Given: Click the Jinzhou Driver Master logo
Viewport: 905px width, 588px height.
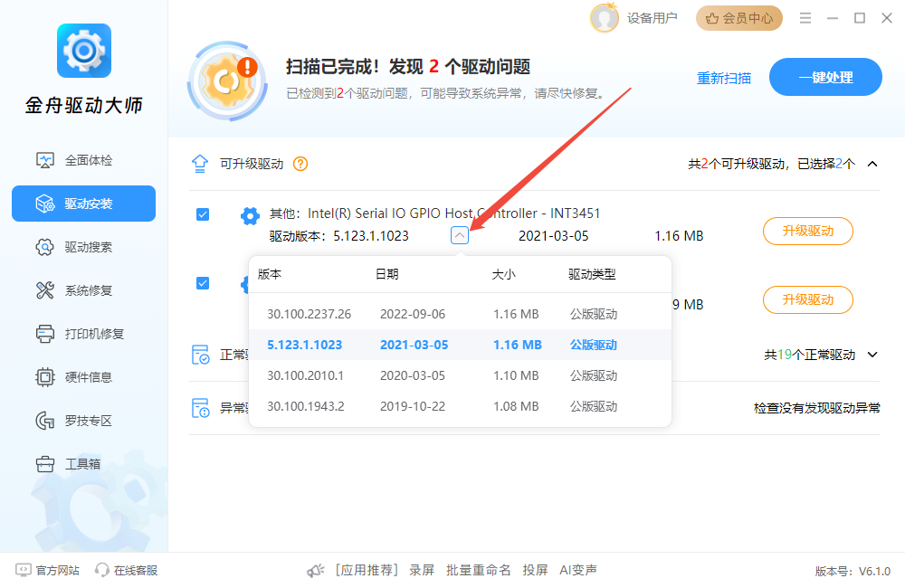Looking at the screenshot, I should (x=83, y=51).
